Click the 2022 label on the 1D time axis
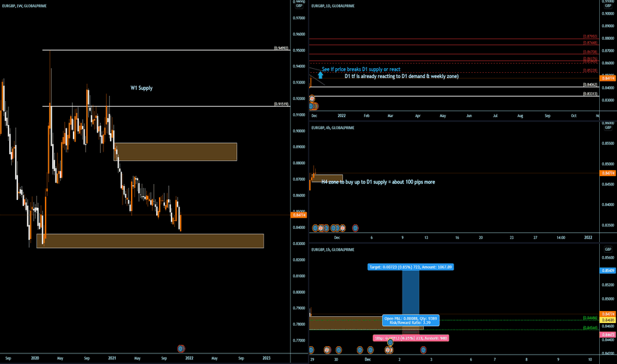The width and height of the screenshot is (617, 364). click(x=342, y=116)
